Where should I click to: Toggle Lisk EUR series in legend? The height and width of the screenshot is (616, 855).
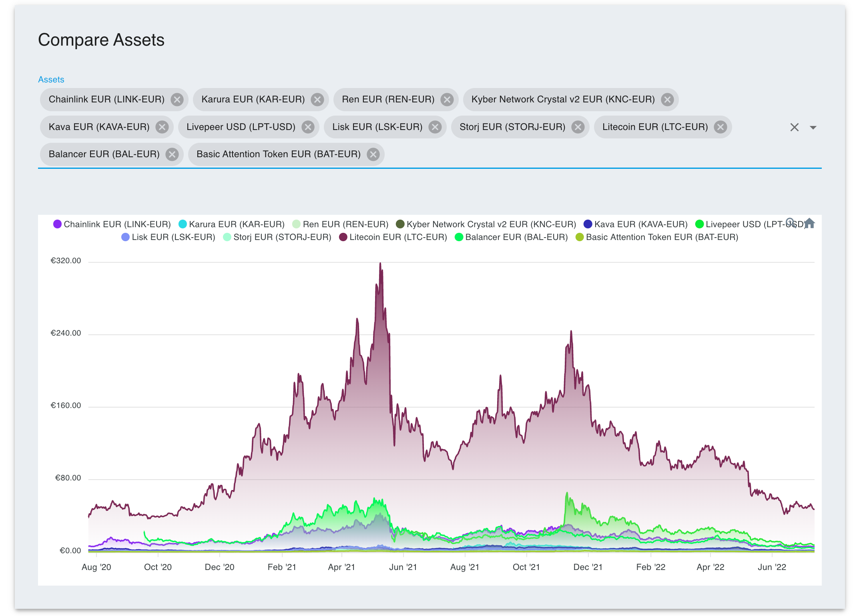(x=168, y=237)
